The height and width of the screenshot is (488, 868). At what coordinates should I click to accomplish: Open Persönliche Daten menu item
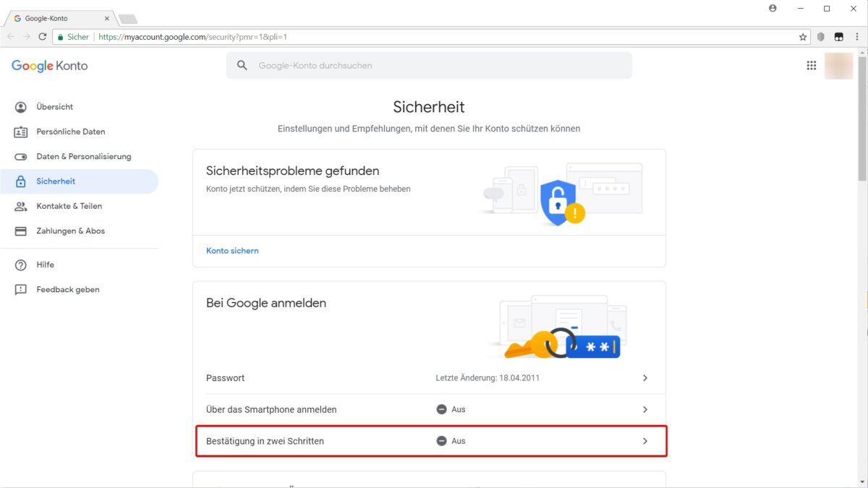(71, 132)
